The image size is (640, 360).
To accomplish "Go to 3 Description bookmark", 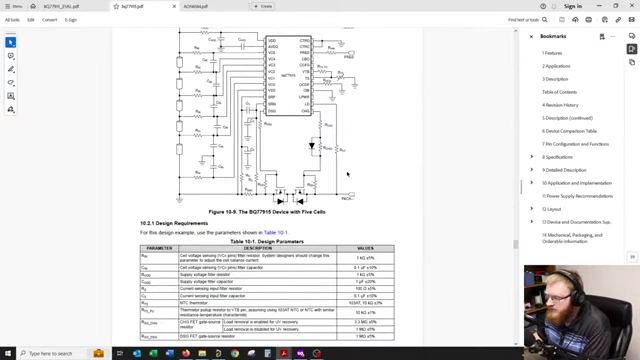I will [x=555, y=79].
